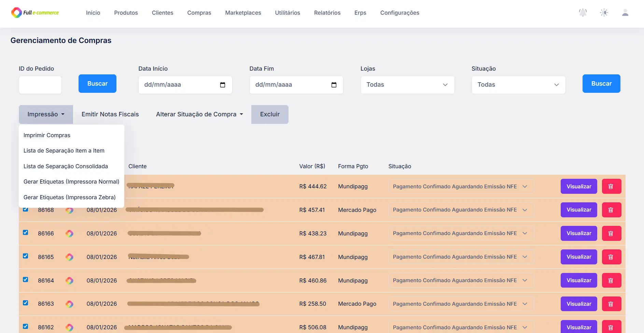Uncheck the checkbox for order 86162
Screen dimensions: 644x333
point(26,327)
